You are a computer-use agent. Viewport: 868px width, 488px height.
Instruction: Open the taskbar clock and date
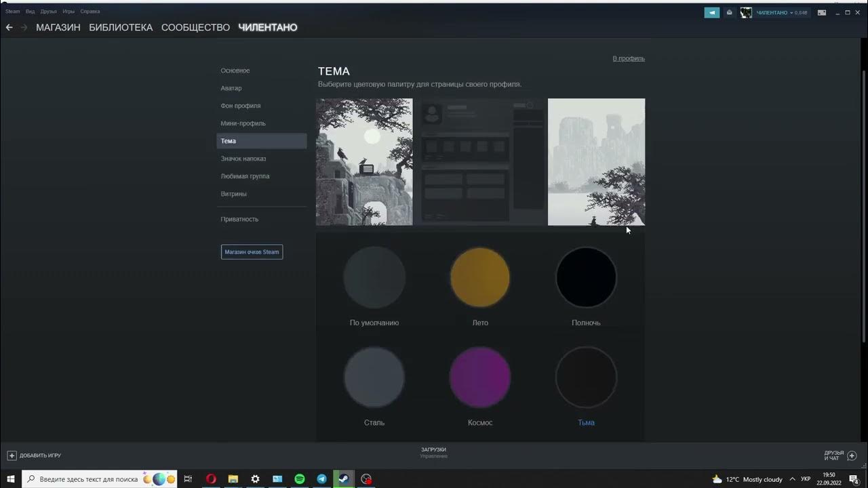click(x=829, y=479)
